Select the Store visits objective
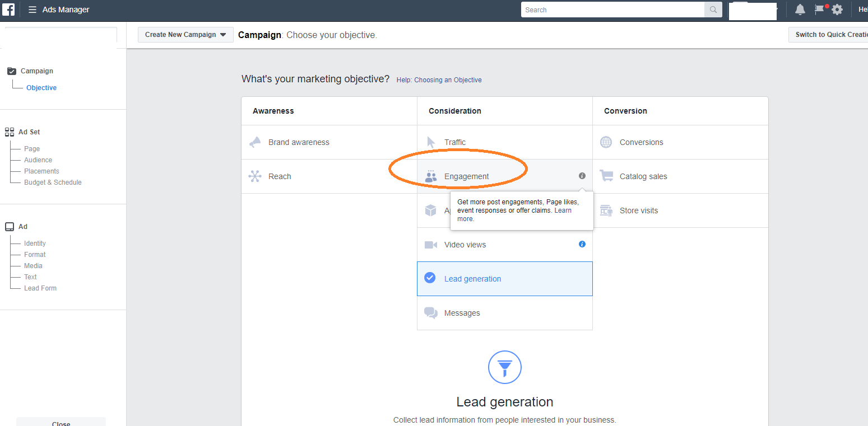Screen dimensions: 868x426 coord(680,210)
